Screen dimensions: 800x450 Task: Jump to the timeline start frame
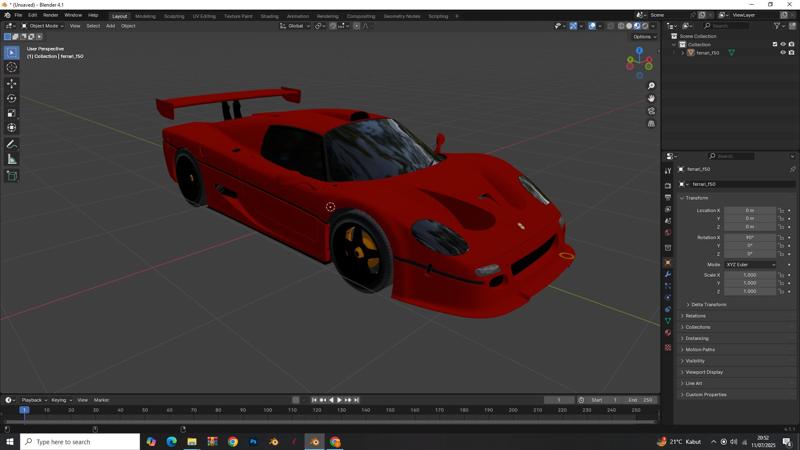coord(314,400)
